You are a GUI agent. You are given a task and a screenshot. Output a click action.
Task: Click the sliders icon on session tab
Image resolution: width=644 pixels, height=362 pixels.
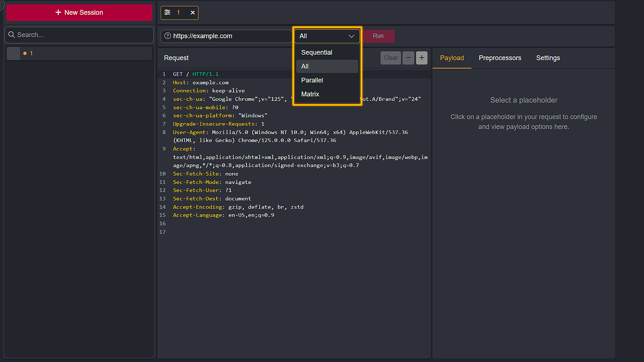tap(167, 12)
